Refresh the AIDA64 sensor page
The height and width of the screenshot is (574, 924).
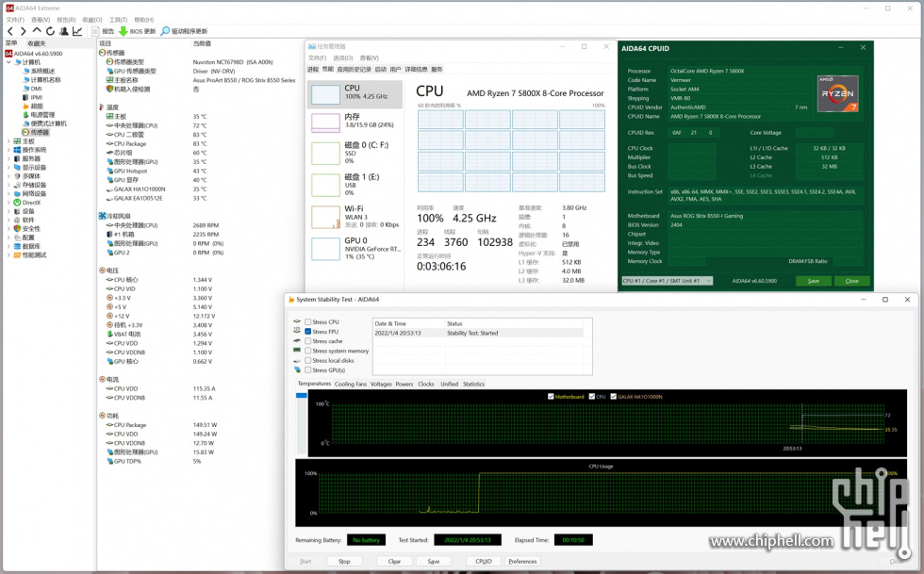point(50,31)
